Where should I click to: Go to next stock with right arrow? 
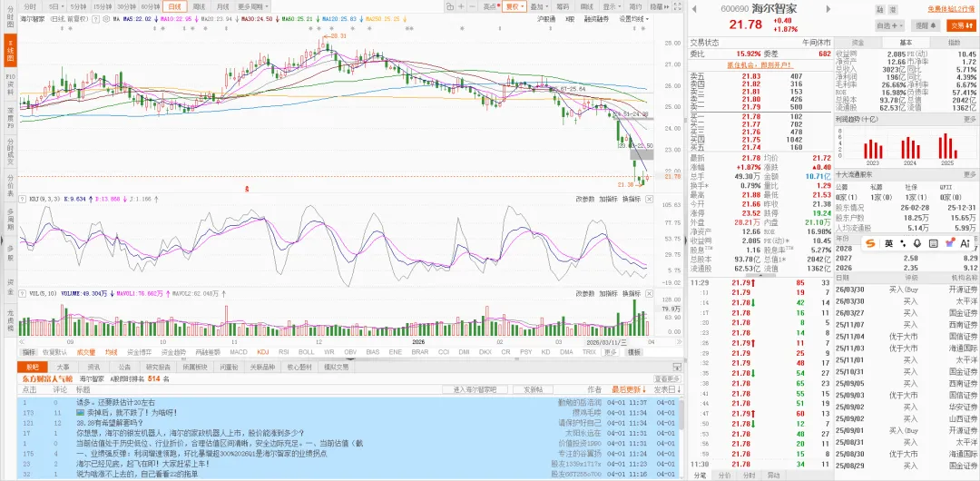click(x=828, y=9)
